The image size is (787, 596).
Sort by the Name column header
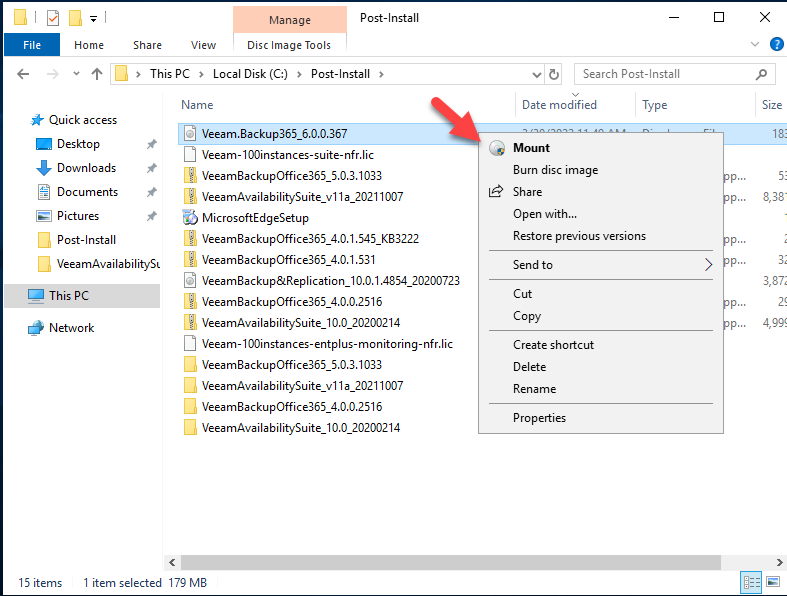(197, 105)
